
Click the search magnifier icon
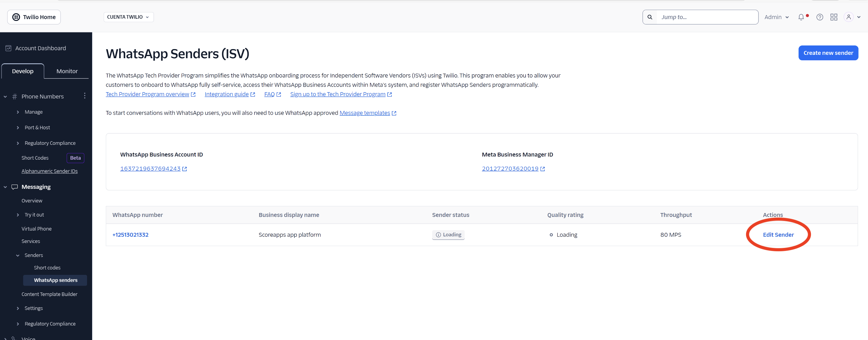[x=650, y=17]
